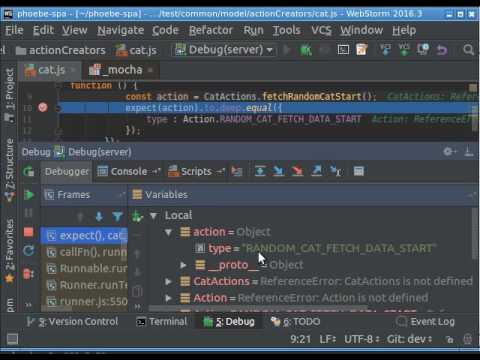Click the Git: dev branch widget
The height and width of the screenshot is (360, 480).
[410, 339]
